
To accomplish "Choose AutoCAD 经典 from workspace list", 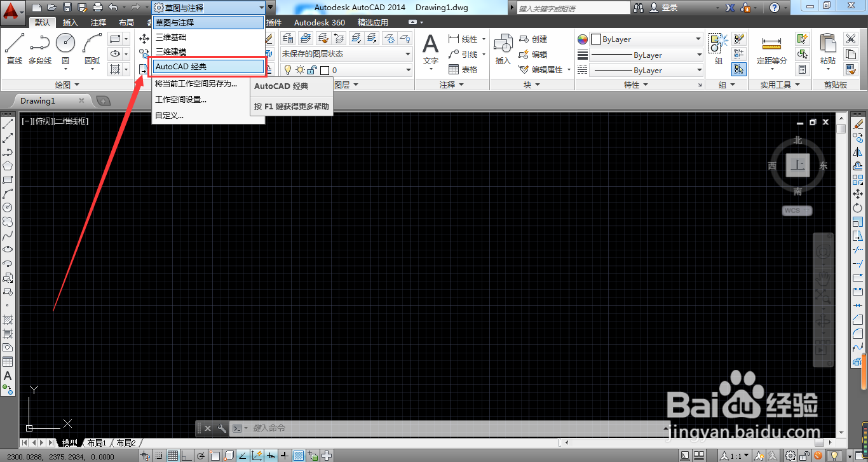I will 208,67.
